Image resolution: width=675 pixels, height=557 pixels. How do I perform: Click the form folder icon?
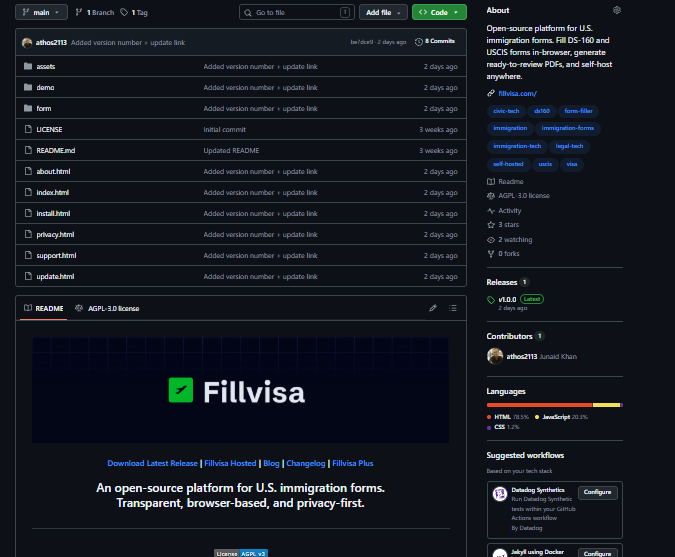tap(28, 108)
